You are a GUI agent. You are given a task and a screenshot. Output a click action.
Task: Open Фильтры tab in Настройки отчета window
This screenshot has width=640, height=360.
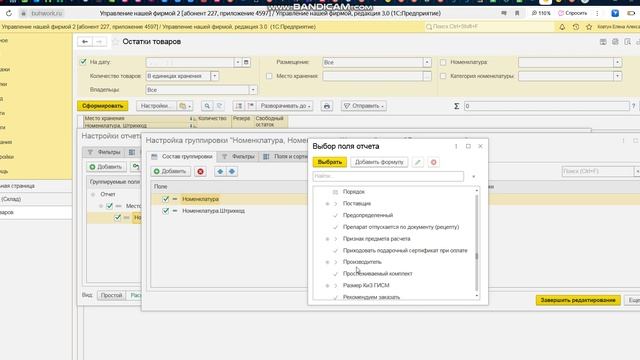pos(104,152)
